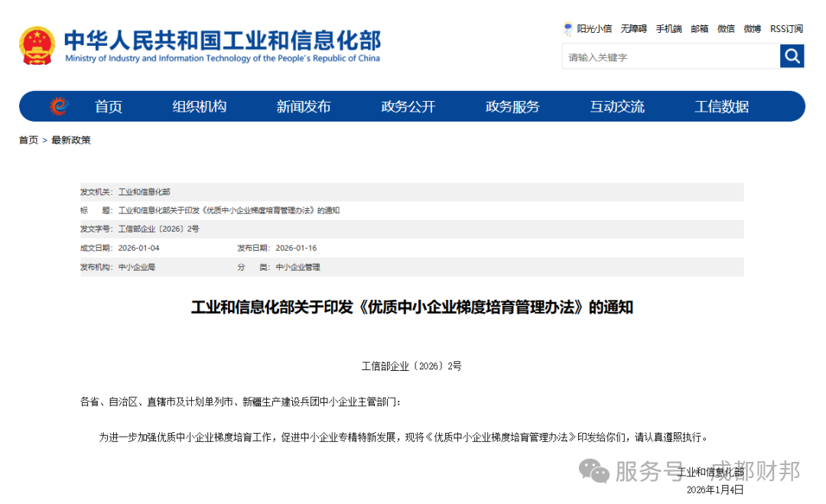826x504 pixels.
Task: Click the blue search magnifier icon
Action: click(x=792, y=56)
